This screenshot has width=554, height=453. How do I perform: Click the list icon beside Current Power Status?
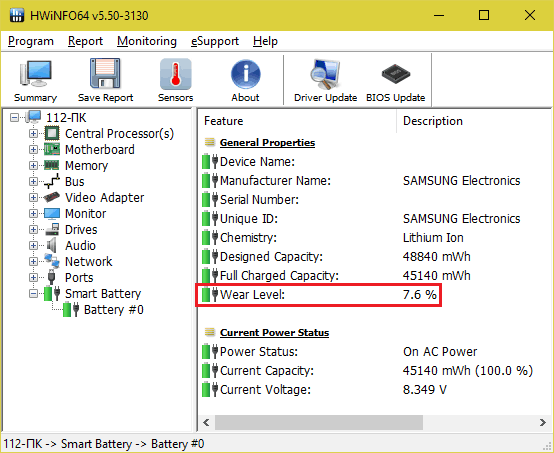[x=210, y=332]
